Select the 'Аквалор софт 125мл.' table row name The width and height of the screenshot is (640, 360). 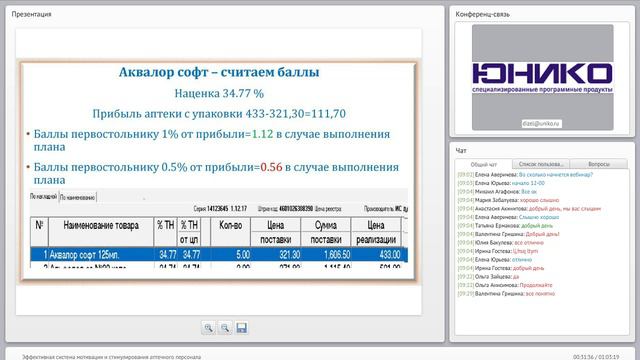(84, 255)
